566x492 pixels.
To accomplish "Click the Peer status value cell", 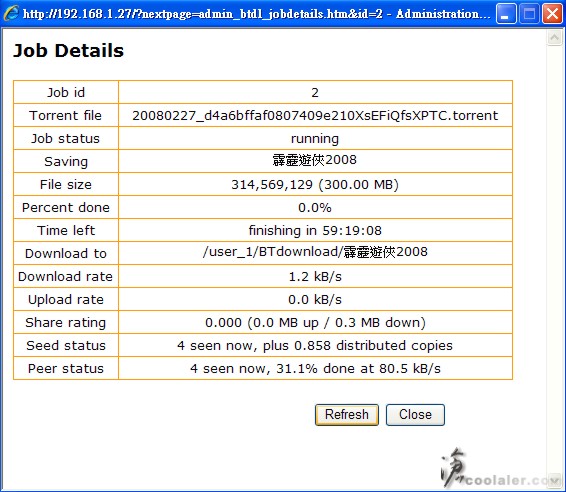I will point(315,369).
